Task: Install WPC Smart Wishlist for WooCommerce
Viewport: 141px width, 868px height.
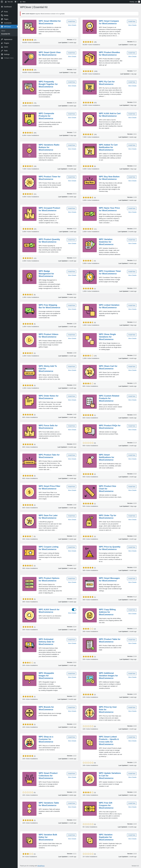Action: click(x=71, y=22)
